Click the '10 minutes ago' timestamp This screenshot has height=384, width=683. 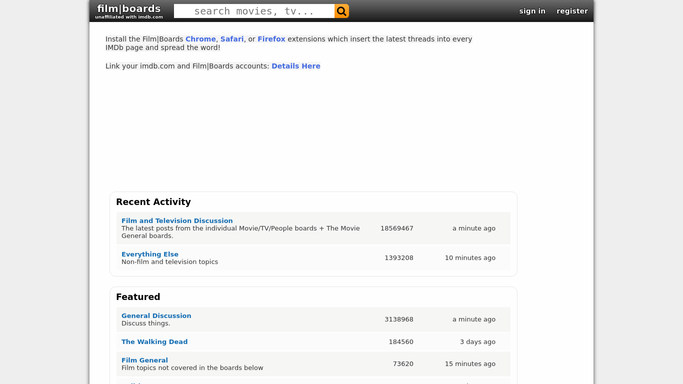click(x=470, y=258)
